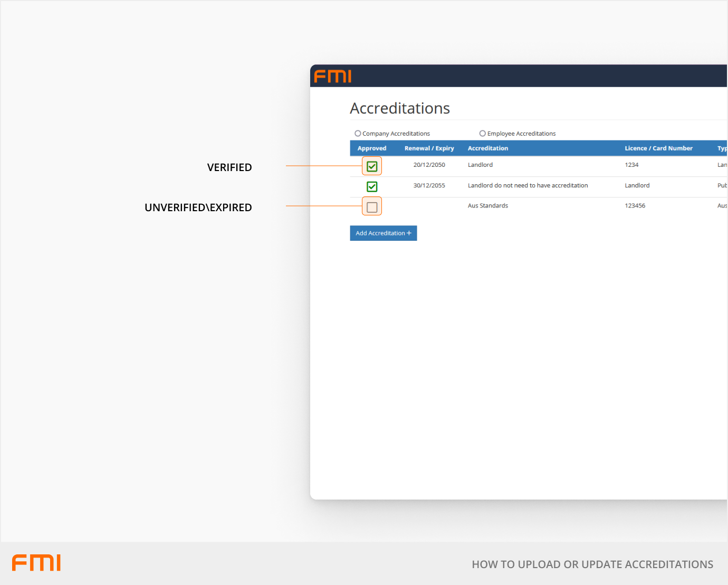Click the orange FMI logo in the footer

(x=36, y=563)
